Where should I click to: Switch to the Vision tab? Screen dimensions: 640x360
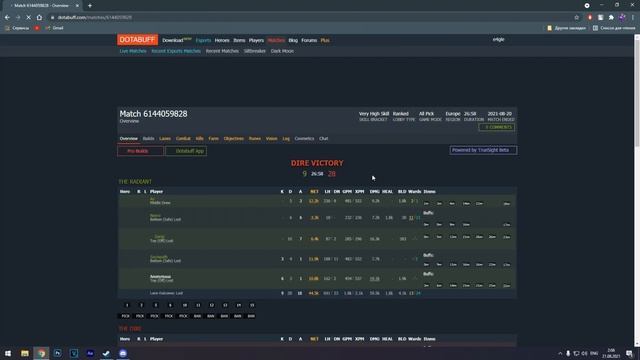coord(271,139)
